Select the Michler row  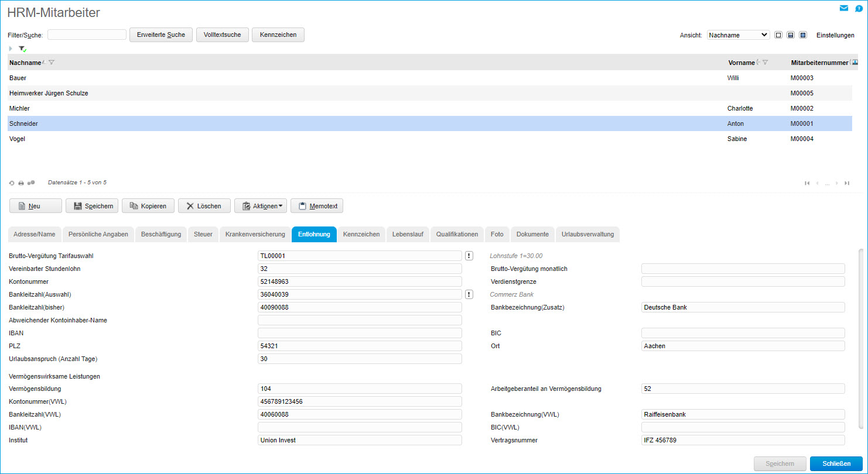[x=430, y=108]
